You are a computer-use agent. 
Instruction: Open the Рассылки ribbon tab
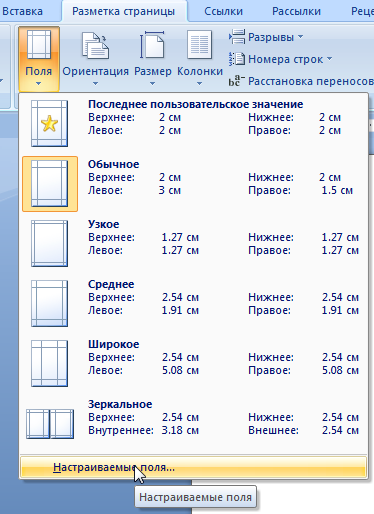[x=296, y=11]
